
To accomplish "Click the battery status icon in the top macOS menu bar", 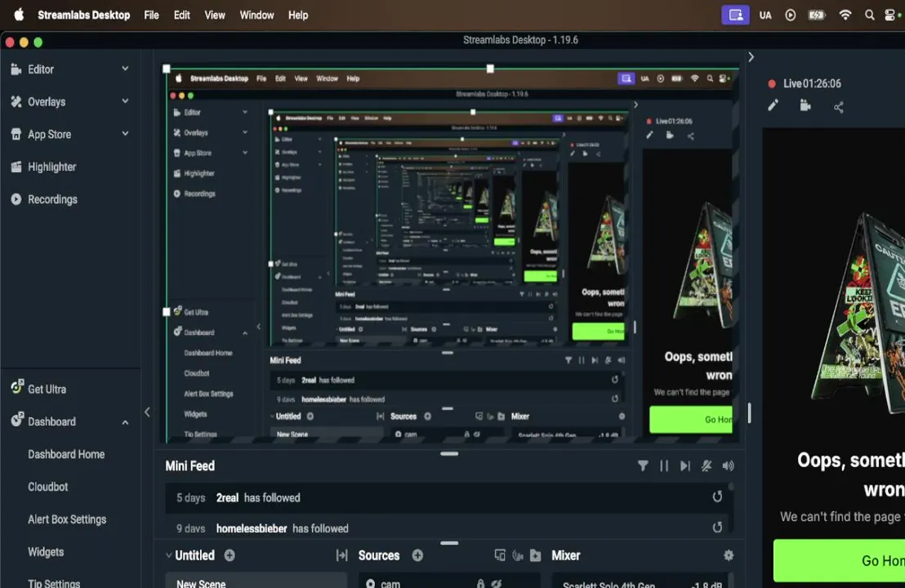I will point(817,15).
